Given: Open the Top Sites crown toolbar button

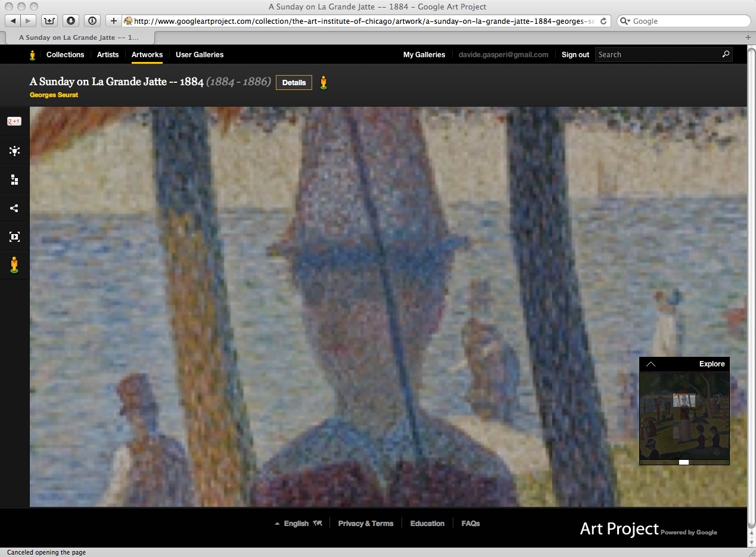Looking at the screenshot, I should 49,21.
